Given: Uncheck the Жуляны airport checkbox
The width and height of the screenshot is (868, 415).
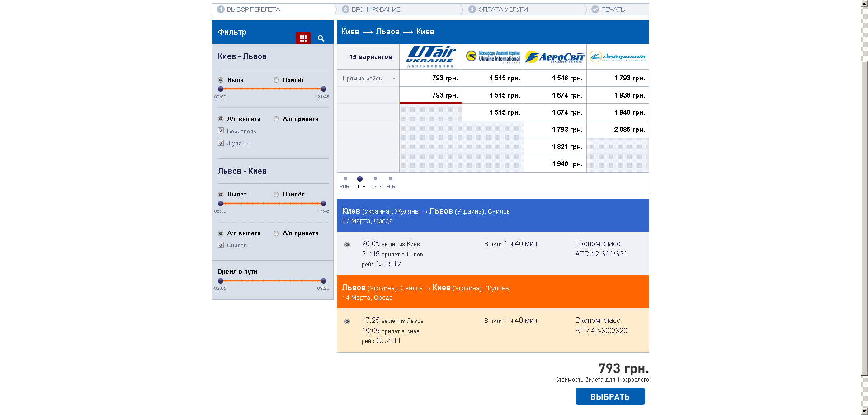Looking at the screenshot, I should coord(221,143).
